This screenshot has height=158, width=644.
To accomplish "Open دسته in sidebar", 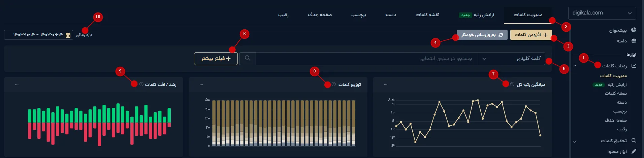I will pos(622,102).
